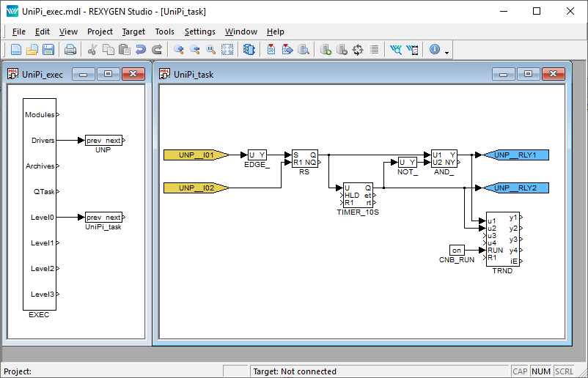
Task: Open the Settings menu
Action: pos(200,31)
